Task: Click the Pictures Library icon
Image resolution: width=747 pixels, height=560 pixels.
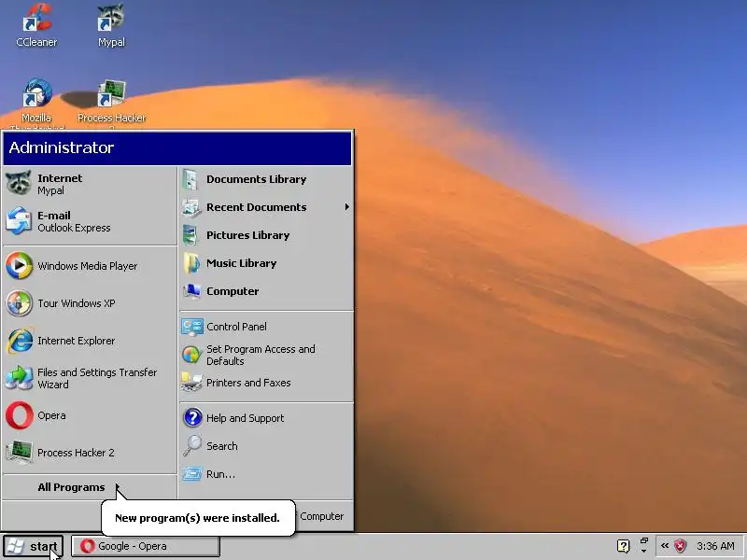Action: tap(191, 235)
